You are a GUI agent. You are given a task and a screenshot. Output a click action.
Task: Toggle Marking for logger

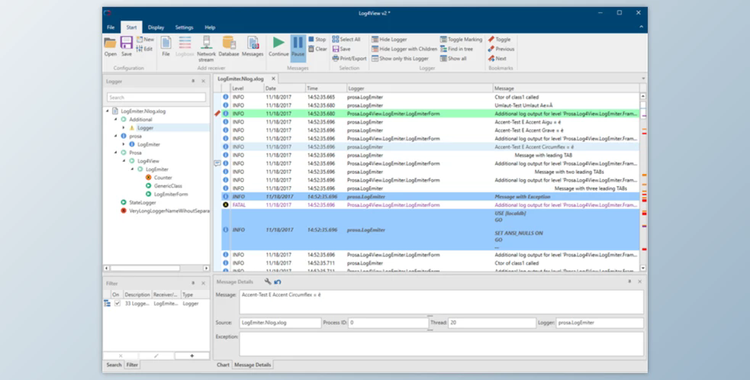pos(461,39)
